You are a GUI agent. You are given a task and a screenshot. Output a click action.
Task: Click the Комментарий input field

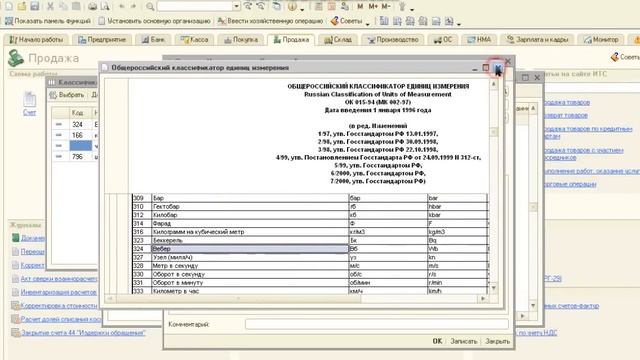pos(376,324)
